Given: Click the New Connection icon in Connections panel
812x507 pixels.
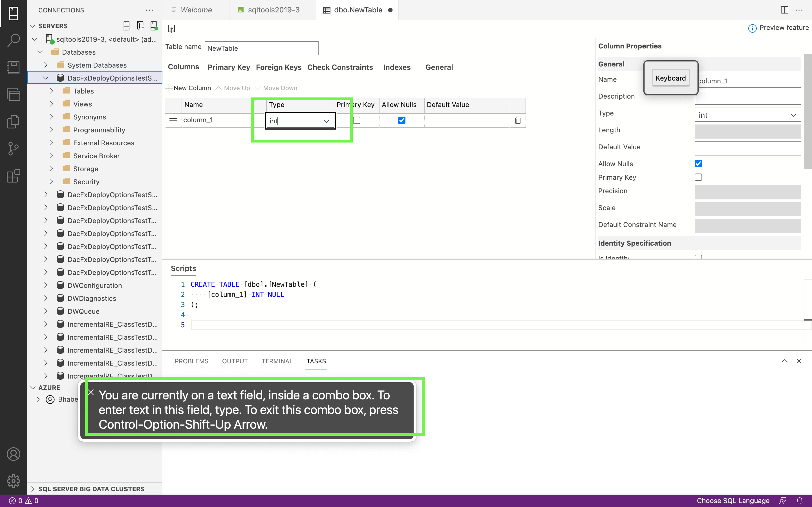Looking at the screenshot, I should click(127, 26).
